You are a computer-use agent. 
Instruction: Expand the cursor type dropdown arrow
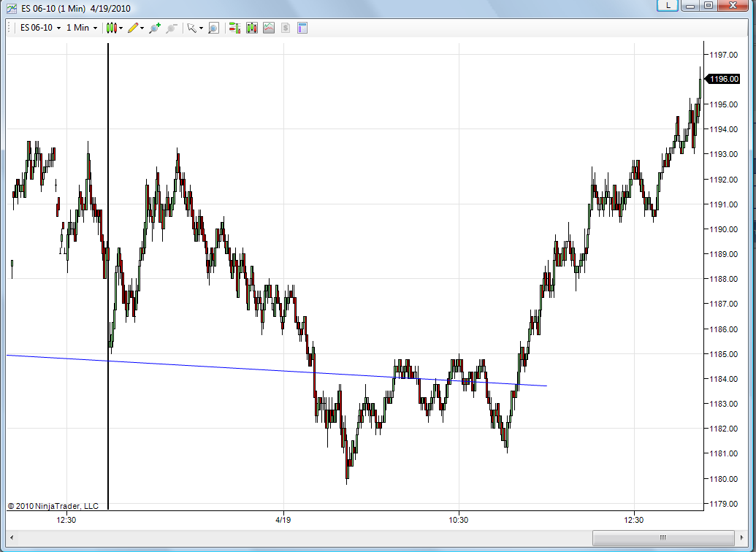tap(201, 28)
